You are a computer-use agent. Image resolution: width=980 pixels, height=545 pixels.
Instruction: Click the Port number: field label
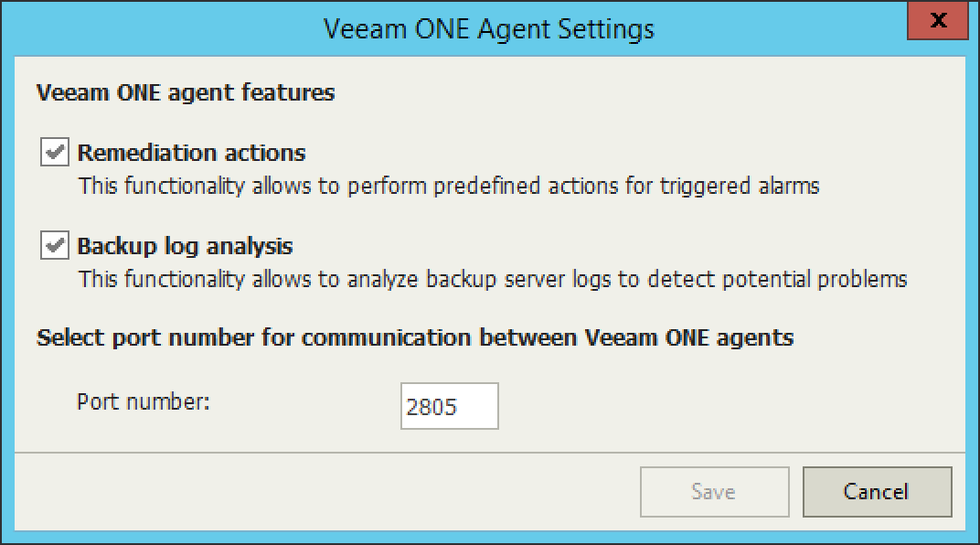click(144, 401)
